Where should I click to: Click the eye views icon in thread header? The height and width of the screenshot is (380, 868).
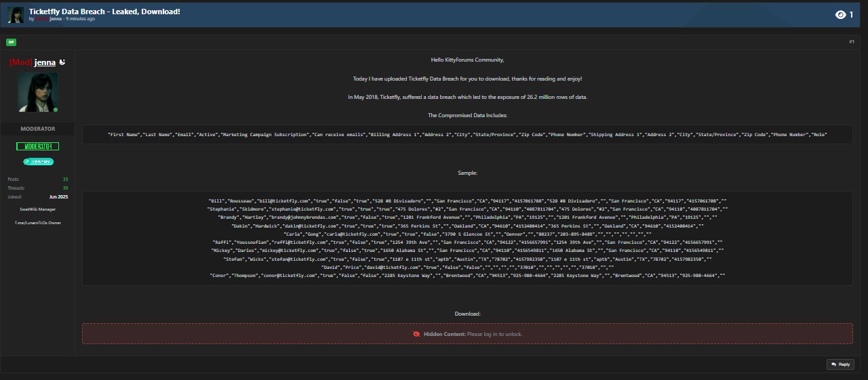[841, 14]
